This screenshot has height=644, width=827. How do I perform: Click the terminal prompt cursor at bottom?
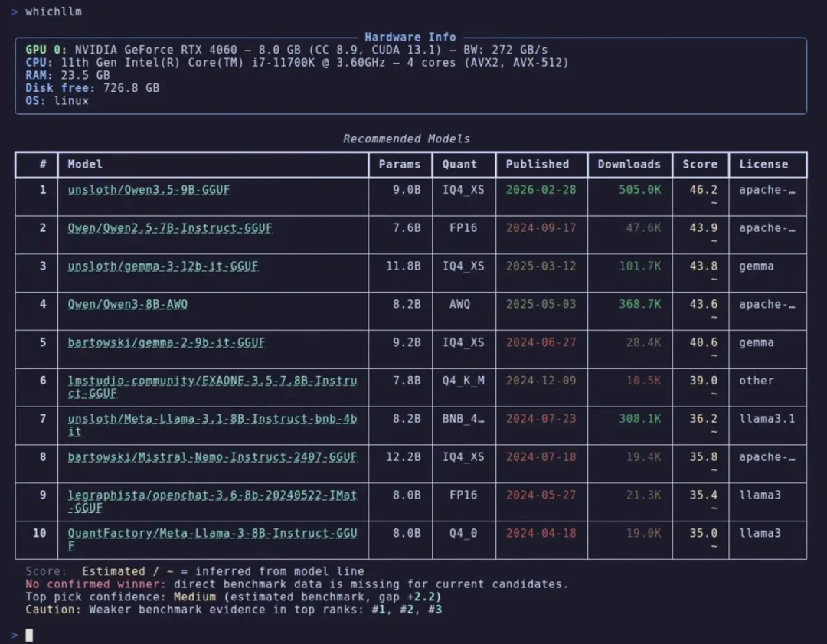(30, 635)
